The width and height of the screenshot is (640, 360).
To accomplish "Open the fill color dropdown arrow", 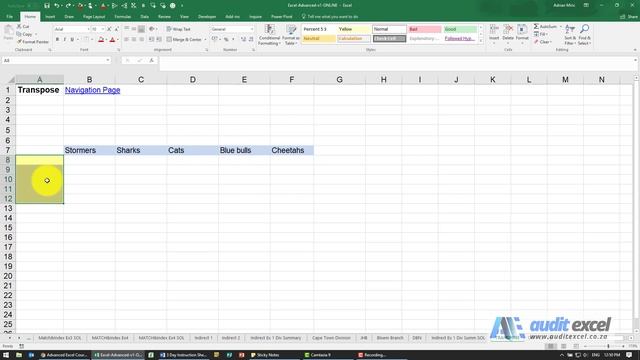I will click(x=107, y=40).
